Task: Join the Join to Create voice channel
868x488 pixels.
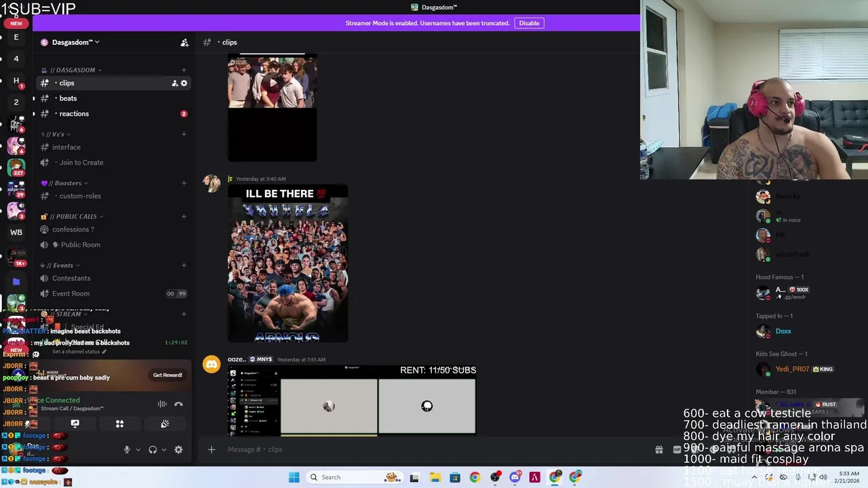Action: click(113, 163)
